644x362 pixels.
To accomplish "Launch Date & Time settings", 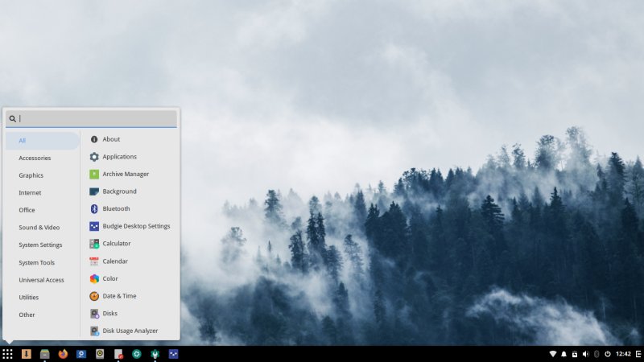I will (x=119, y=296).
